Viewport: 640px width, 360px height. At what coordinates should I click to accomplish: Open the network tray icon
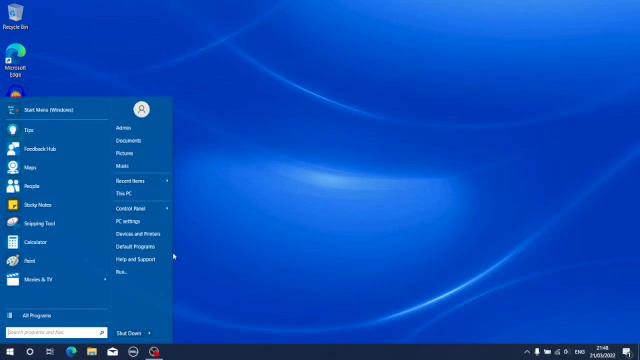(557, 352)
